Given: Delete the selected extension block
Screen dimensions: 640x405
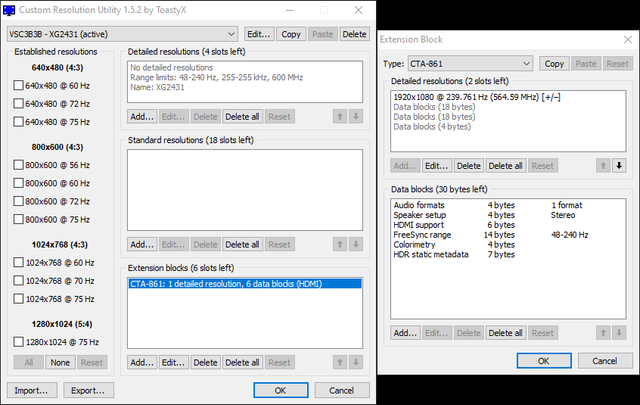Looking at the screenshot, I should pyautogui.click(x=205, y=363).
